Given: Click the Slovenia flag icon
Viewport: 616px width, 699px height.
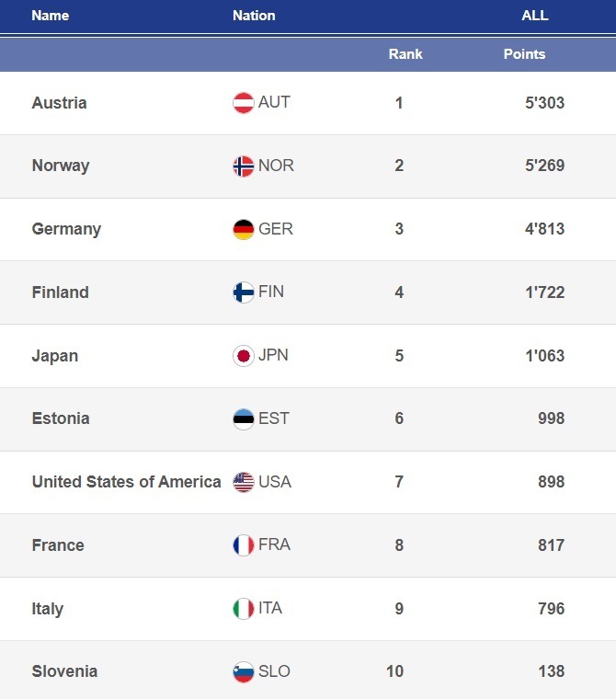Looking at the screenshot, I should pos(244,672).
